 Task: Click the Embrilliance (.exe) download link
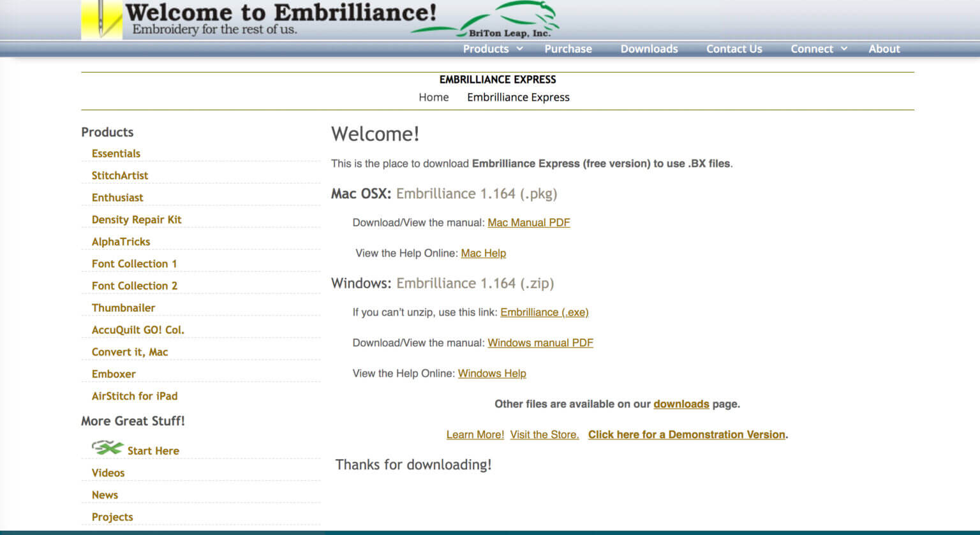tap(544, 312)
